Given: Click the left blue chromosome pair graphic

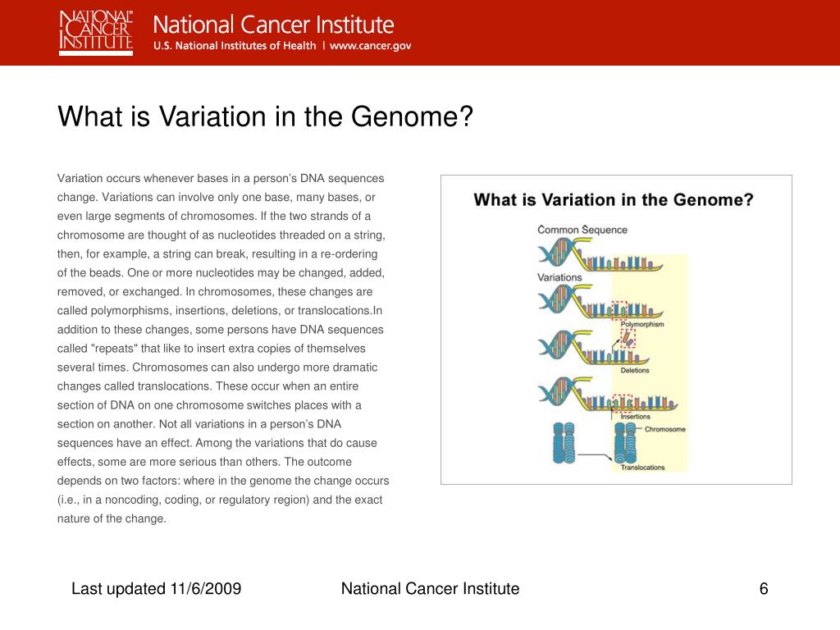Looking at the screenshot, I should tap(564, 443).
